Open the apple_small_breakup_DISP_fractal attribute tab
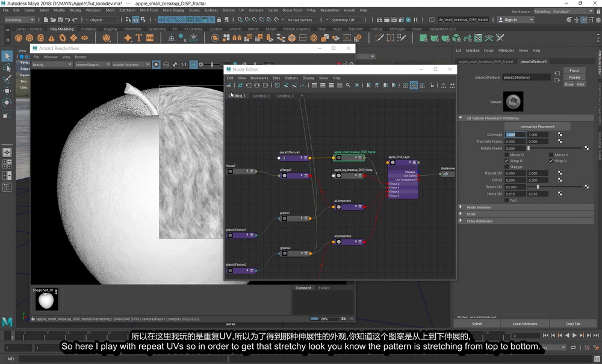This screenshot has width=602, height=364. coord(486,61)
